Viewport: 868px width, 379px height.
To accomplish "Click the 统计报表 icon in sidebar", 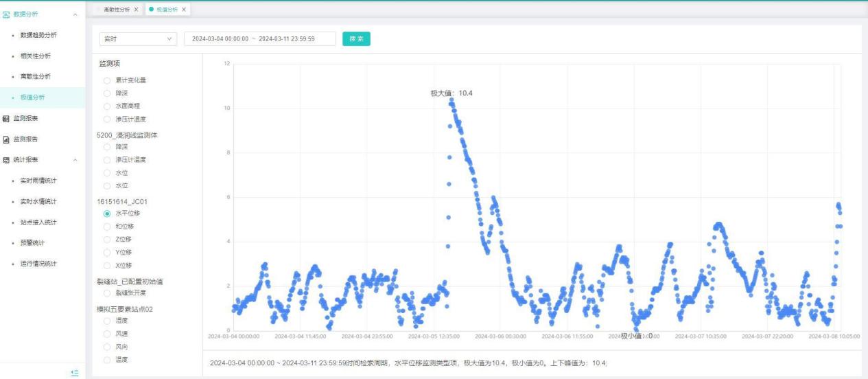I will point(7,160).
